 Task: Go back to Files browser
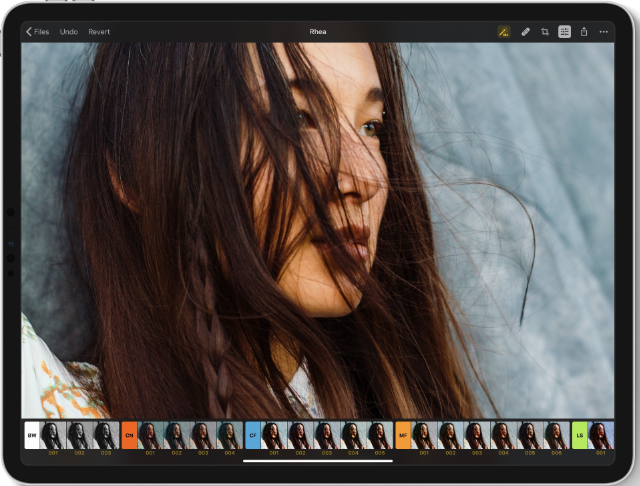[x=38, y=32]
